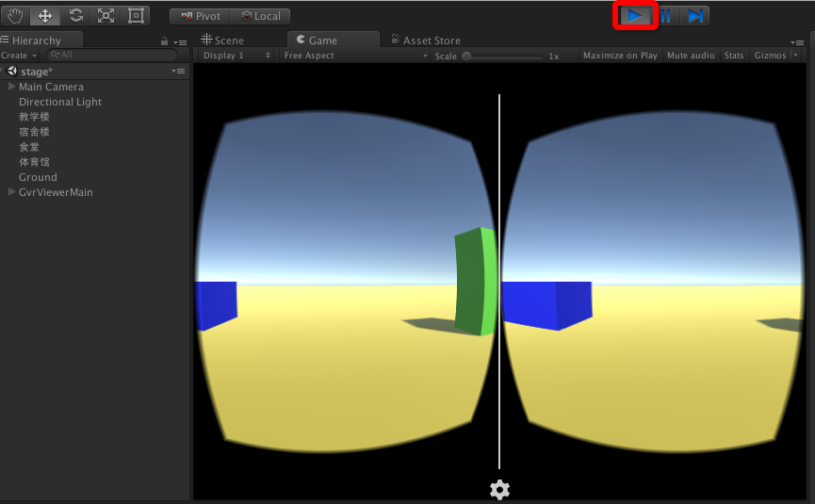Open the Free Aspect dropdown
Screen dimensions: 815x504
(x=355, y=55)
